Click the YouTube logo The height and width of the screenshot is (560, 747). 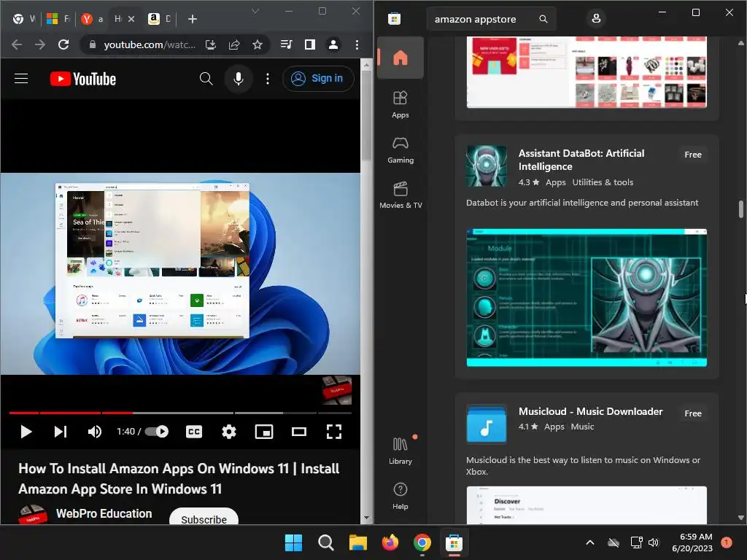coord(83,79)
